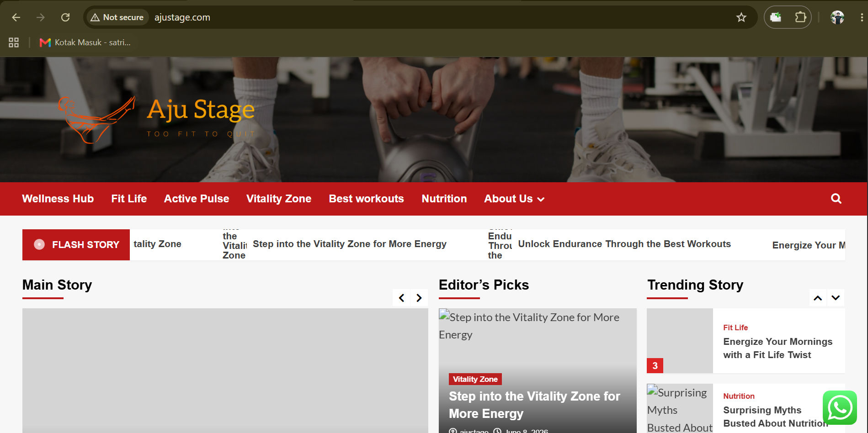Go to the Best workouts section
The image size is (868, 433).
point(367,199)
